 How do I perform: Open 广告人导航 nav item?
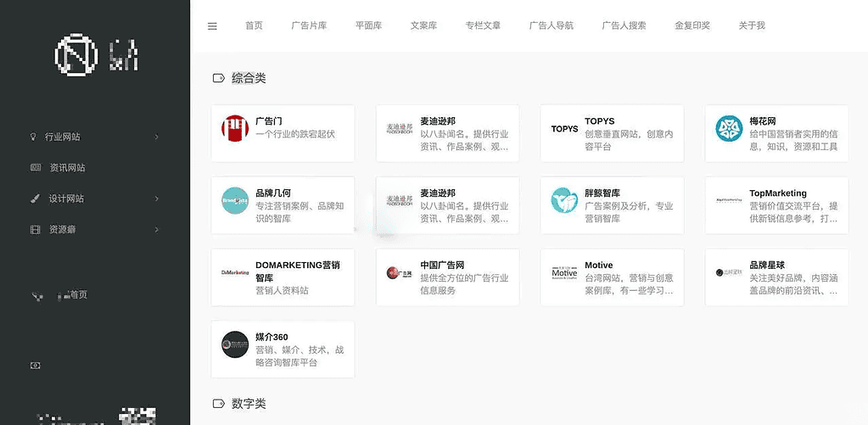(552, 25)
